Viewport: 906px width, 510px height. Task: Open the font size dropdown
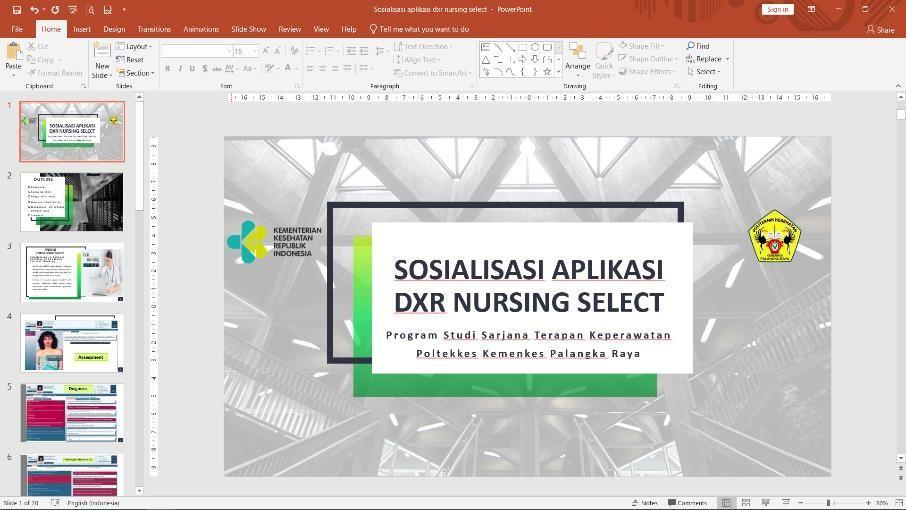255,51
